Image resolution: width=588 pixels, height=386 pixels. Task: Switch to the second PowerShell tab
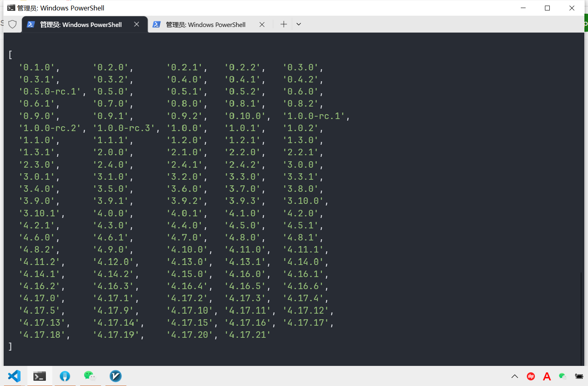(x=205, y=25)
